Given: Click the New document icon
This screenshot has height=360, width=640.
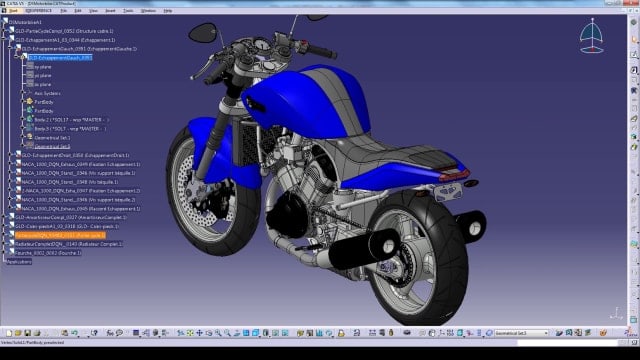Looking at the screenshot, I should 9,333.
